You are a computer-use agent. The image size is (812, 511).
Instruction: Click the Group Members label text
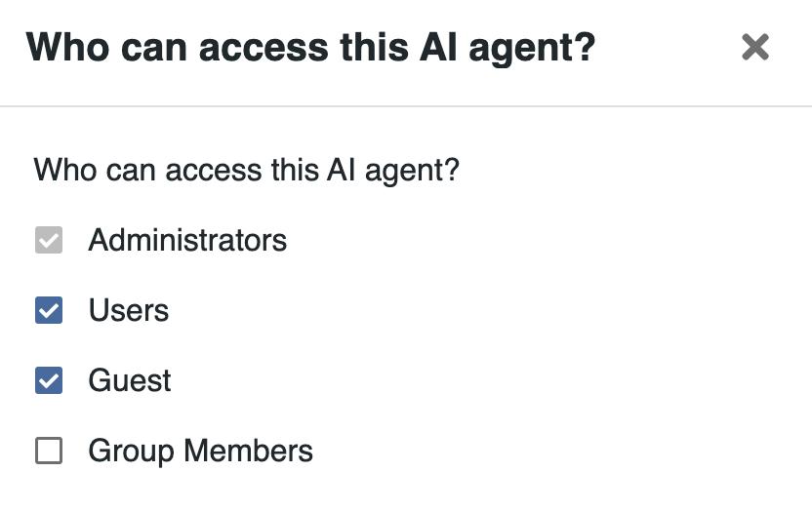click(x=200, y=452)
